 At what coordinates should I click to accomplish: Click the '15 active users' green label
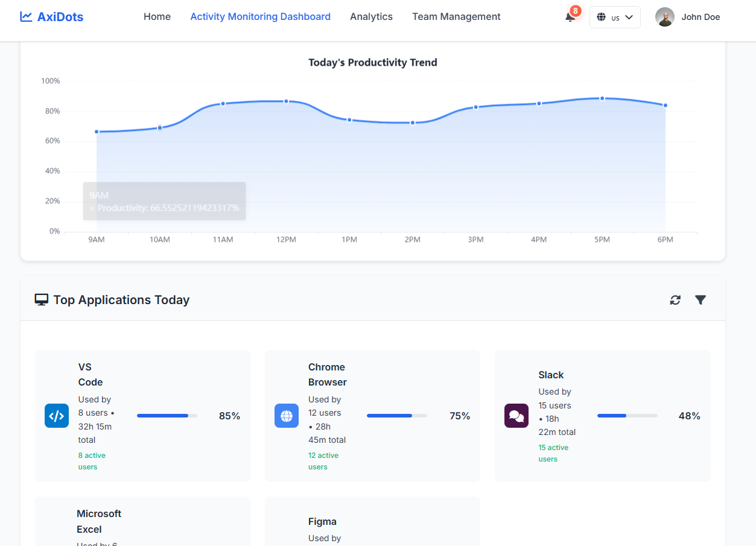click(x=553, y=453)
